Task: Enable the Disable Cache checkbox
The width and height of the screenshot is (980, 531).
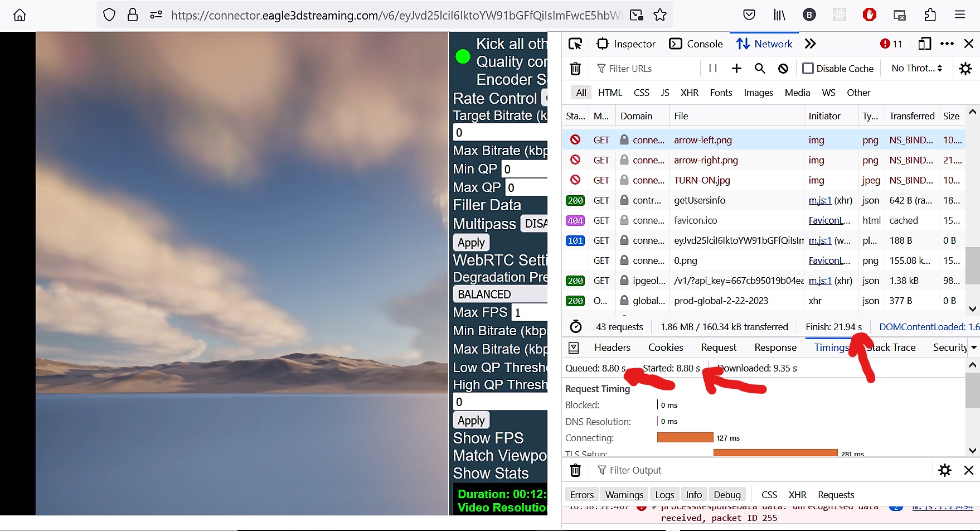Action: (x=808, y=69)
